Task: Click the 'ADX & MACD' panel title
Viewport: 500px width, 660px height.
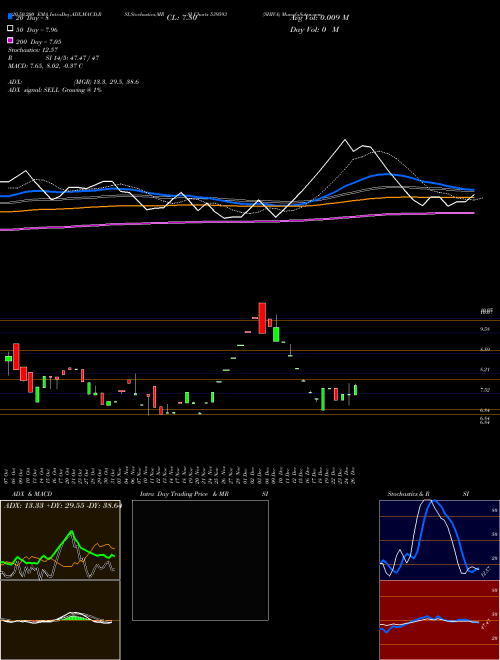Action: 32,494
